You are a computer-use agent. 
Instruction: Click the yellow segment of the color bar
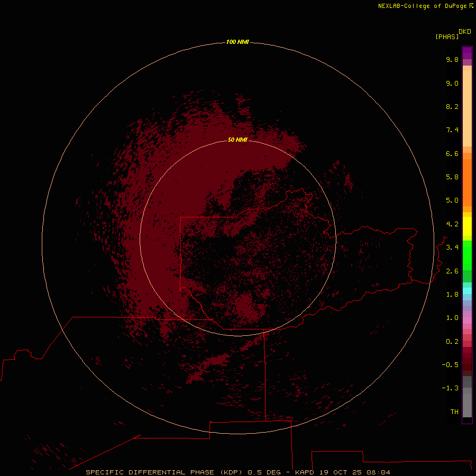(467, 226)
